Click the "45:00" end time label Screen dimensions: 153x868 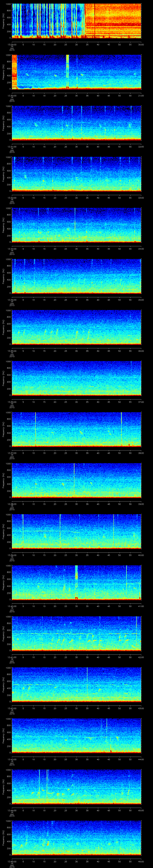(141, 810)
